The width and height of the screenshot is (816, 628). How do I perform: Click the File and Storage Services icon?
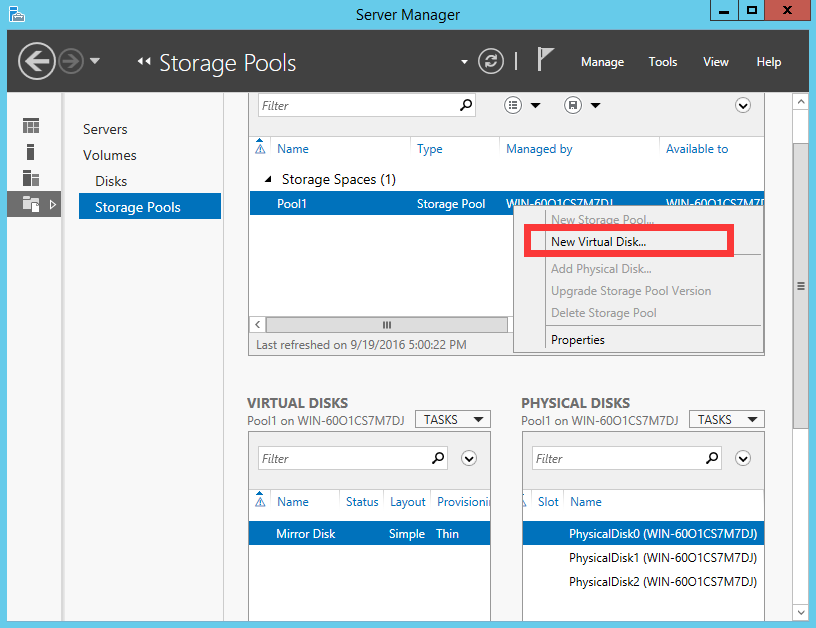pyautogui.click(x=31, y=204)
